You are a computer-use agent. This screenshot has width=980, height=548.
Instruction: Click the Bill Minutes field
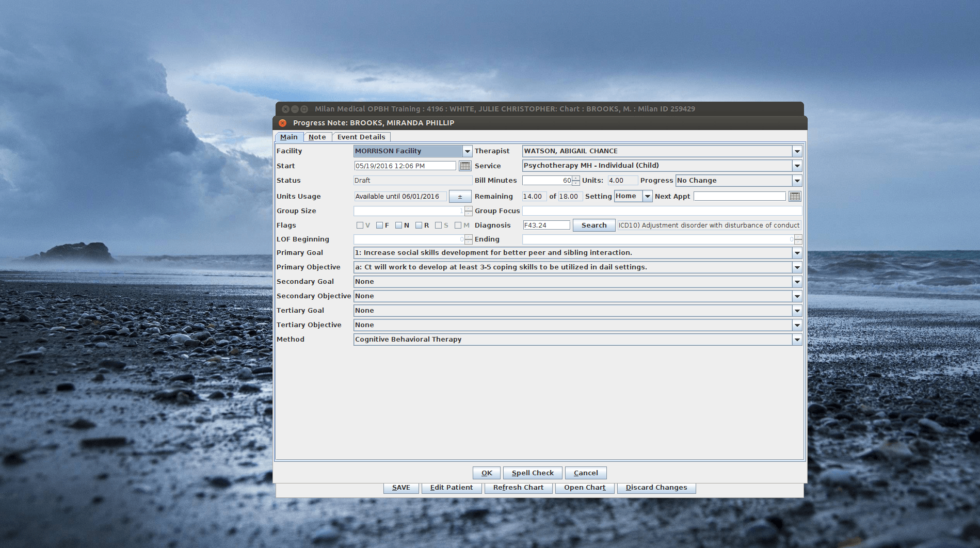(547, 181)
